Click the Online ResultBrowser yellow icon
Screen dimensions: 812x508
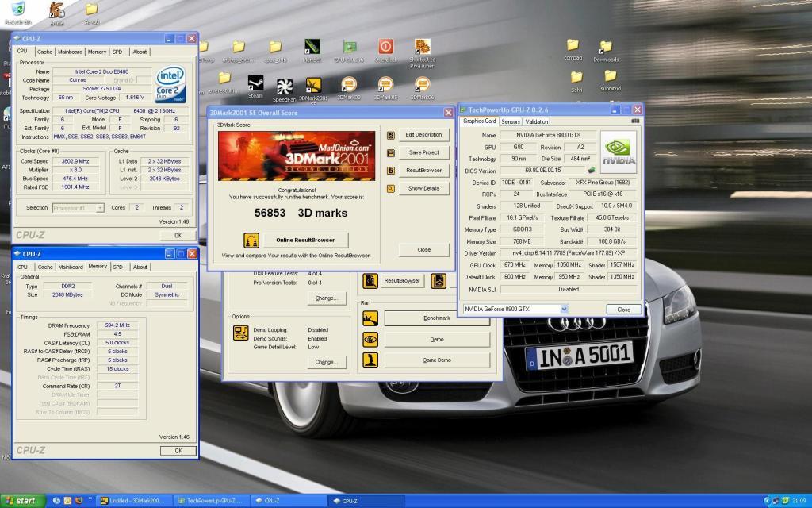[251, 240]
